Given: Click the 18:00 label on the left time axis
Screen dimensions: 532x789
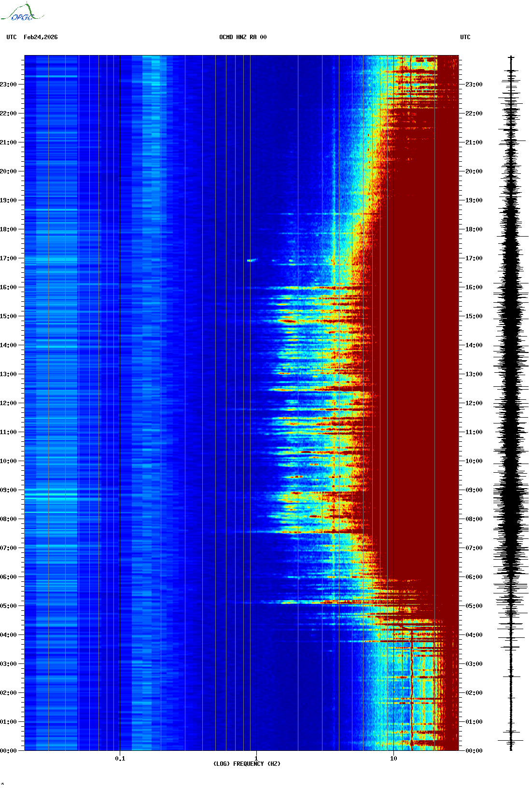Looking at the screenshot, I should [x=8, y=229].
